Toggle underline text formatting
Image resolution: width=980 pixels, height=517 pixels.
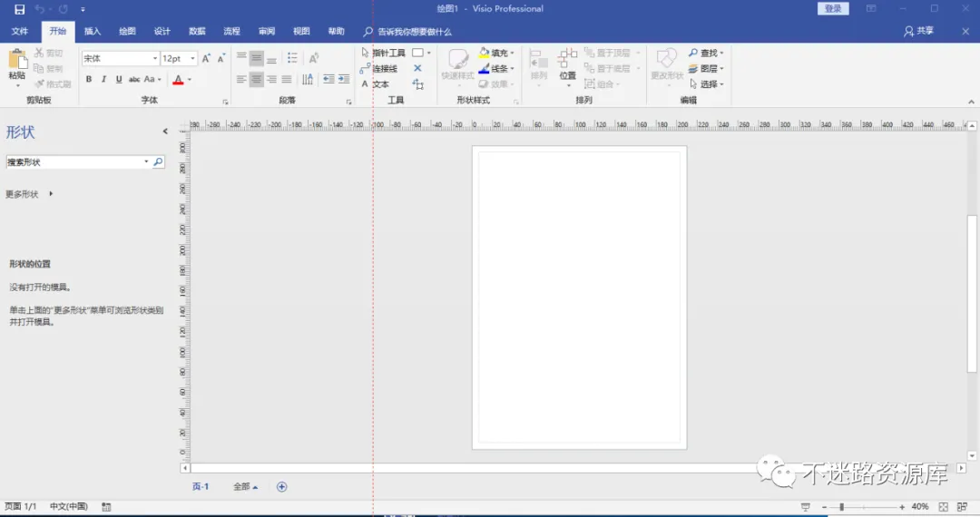pos(119,79)
